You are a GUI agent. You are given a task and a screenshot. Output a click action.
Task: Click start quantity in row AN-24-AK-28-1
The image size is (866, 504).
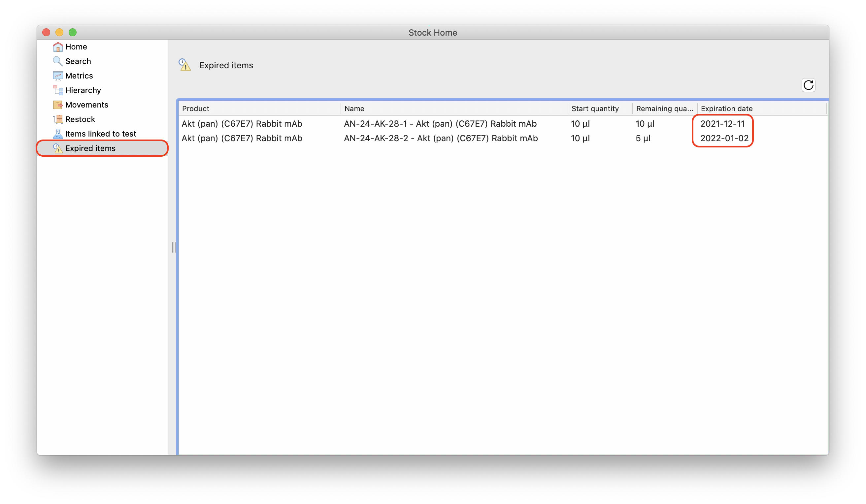click(580, 124)
